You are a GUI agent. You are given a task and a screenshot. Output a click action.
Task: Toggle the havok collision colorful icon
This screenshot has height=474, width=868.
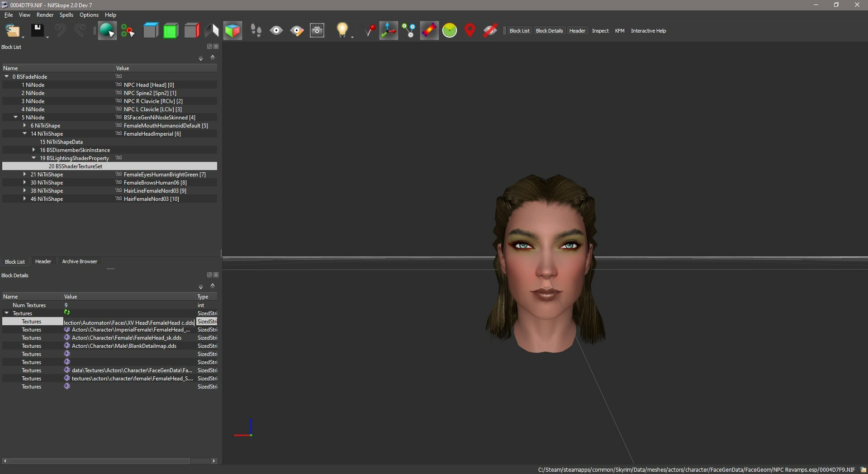(429, 30)
